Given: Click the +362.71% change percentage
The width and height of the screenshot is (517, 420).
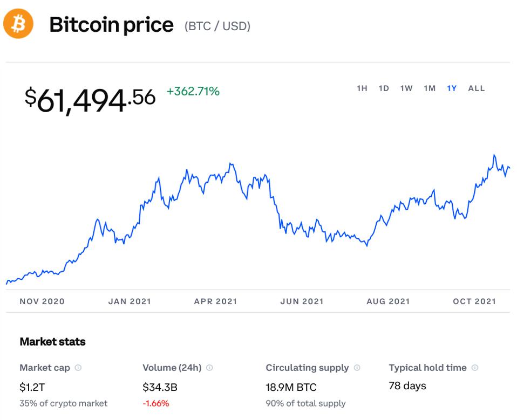Looking at the screenshot, I should 193,92.
